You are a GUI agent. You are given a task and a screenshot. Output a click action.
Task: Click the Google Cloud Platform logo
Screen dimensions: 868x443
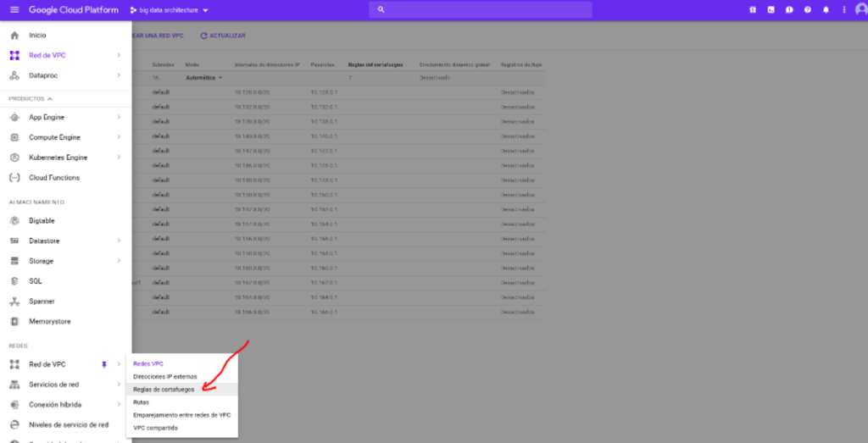[73, 10]
